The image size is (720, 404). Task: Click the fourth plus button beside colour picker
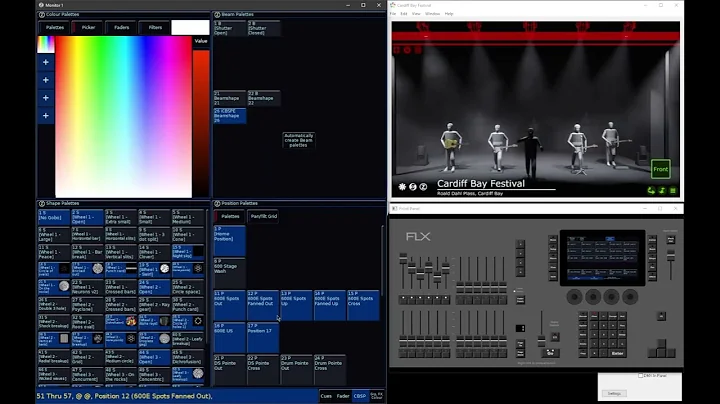pyautogui.click(x=45, y=116)
